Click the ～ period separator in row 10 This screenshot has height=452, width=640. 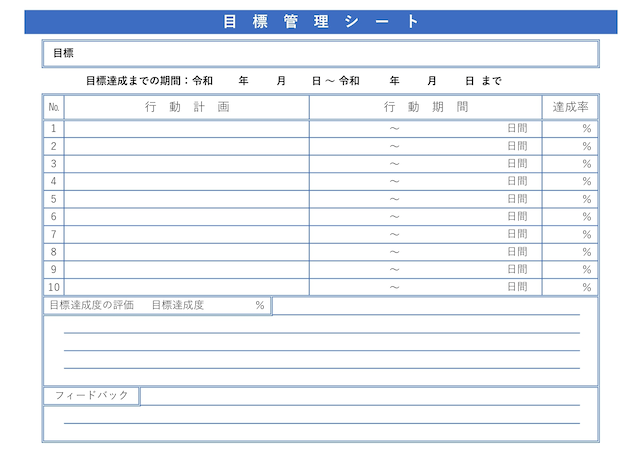[x=394, y=287]
